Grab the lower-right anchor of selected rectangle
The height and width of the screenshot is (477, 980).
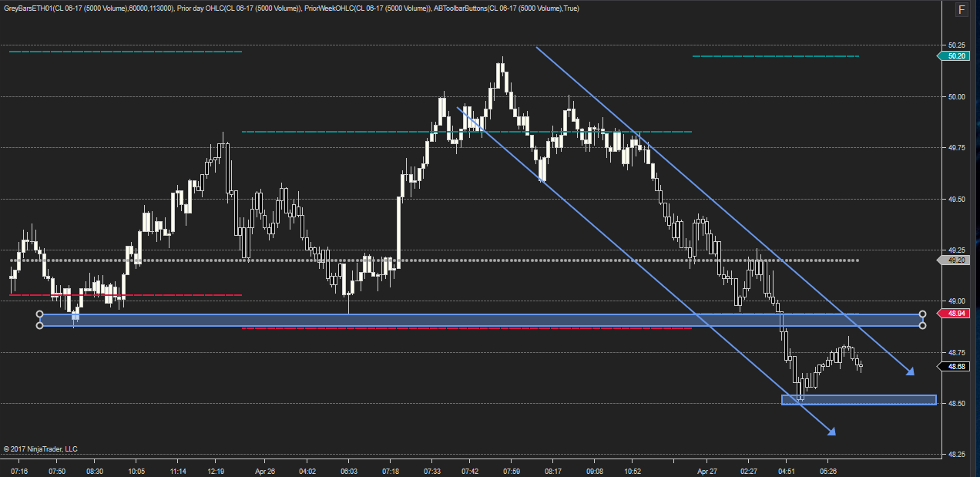(x=923, y=326)
